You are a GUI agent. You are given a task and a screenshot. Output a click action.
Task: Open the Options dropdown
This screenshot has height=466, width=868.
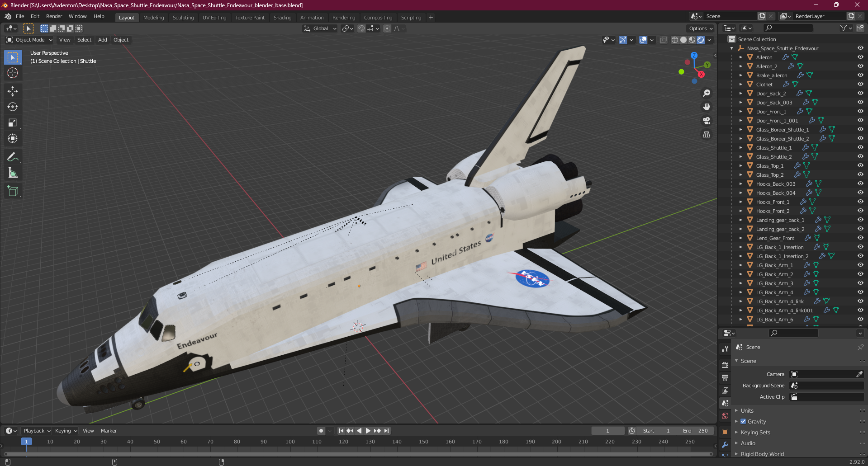click(700, 28)
